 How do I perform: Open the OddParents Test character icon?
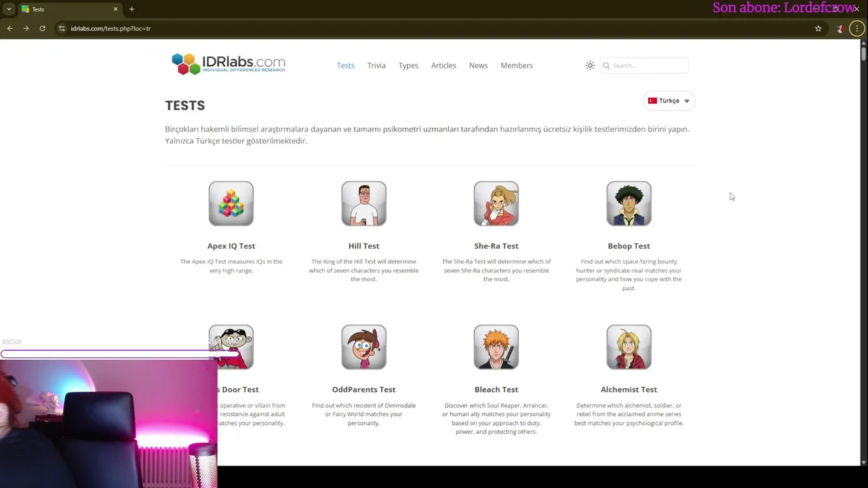tap(363, 347)
